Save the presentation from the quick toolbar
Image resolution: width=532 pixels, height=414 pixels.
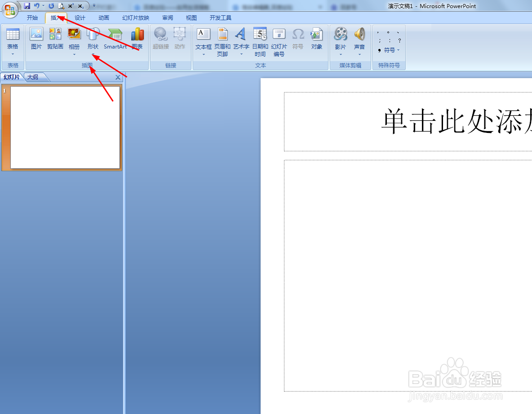coord(27,6)
